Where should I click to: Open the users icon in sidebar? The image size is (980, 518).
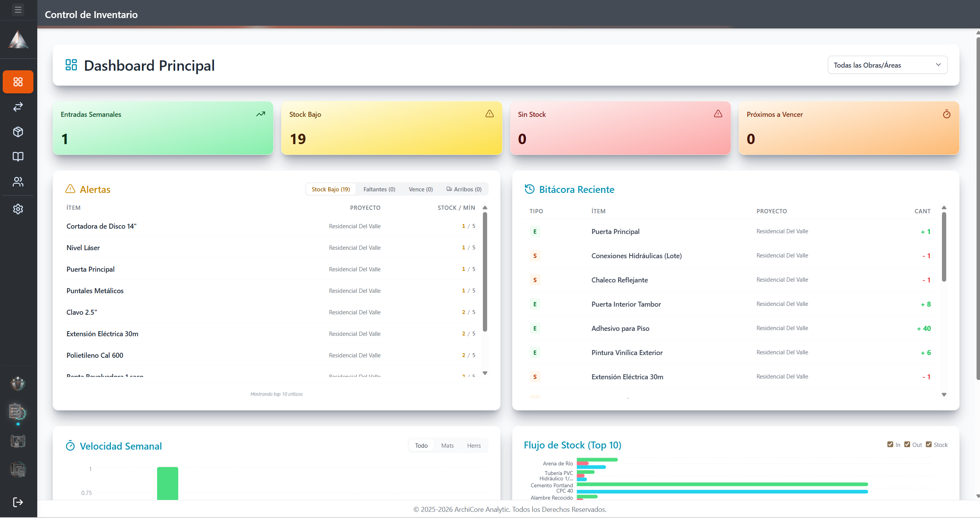[18, 182]
